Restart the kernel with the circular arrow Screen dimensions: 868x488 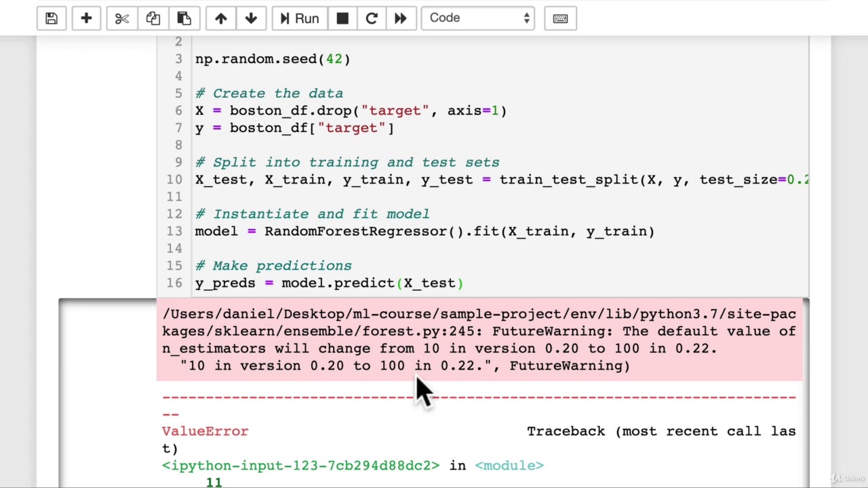point(372,18)
